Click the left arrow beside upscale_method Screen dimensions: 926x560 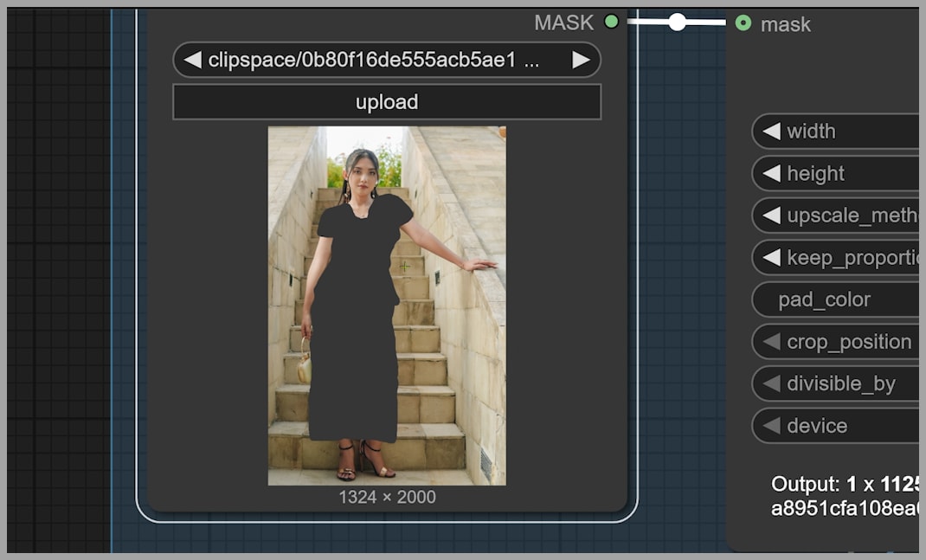[x=770, y=216]
